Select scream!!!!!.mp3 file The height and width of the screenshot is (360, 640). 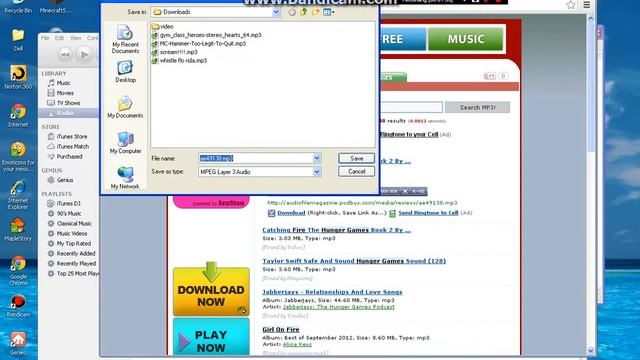point(175,52)
